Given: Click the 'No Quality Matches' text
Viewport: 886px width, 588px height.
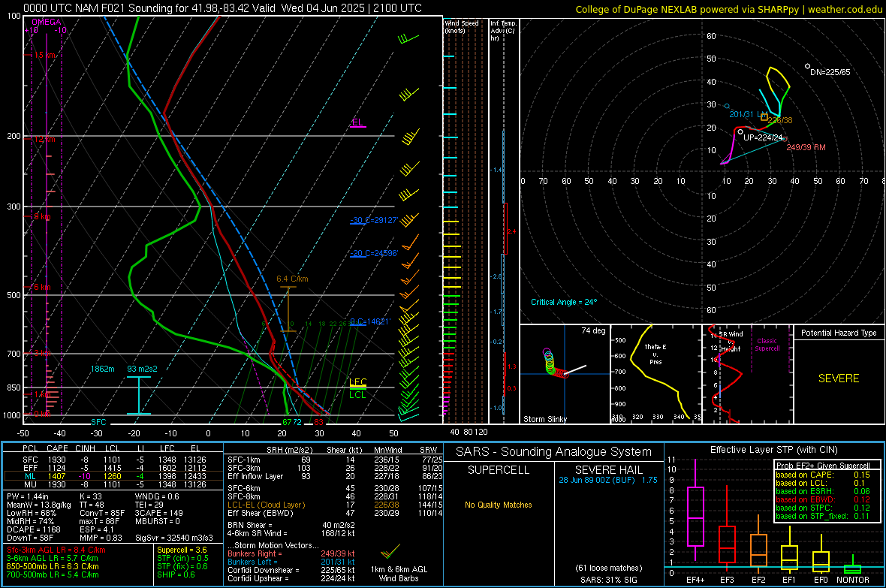Looking at the screenshot, I should tap(499, 505).
